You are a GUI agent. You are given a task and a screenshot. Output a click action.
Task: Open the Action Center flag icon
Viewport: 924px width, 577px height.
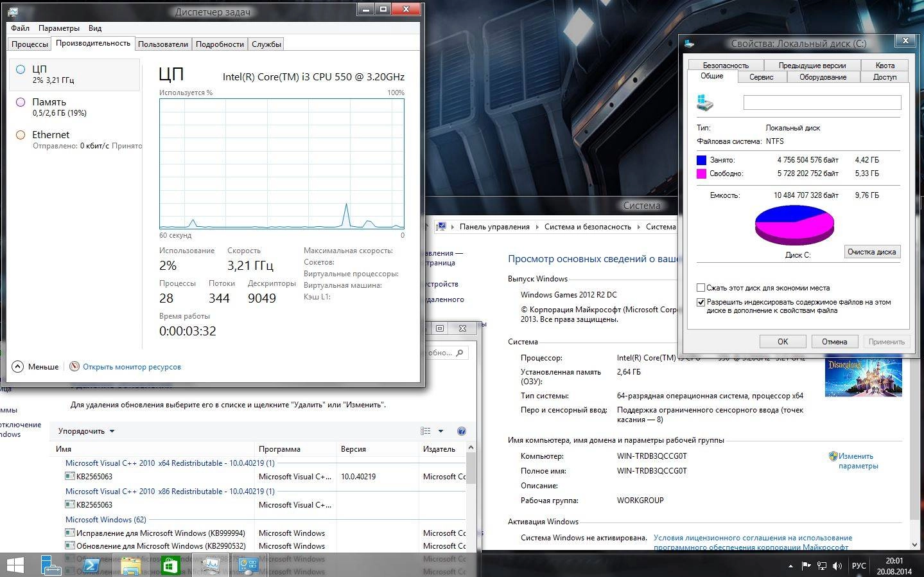(806, 566)
